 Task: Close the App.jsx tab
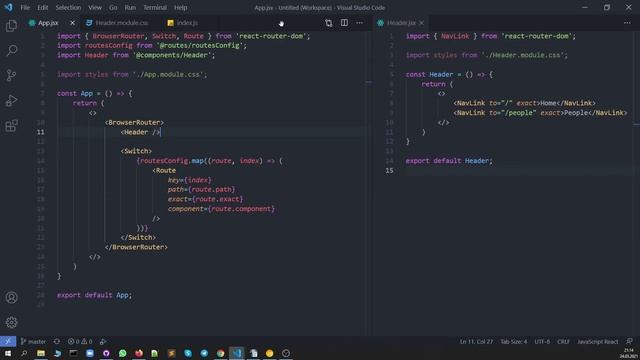pos(72,23)
